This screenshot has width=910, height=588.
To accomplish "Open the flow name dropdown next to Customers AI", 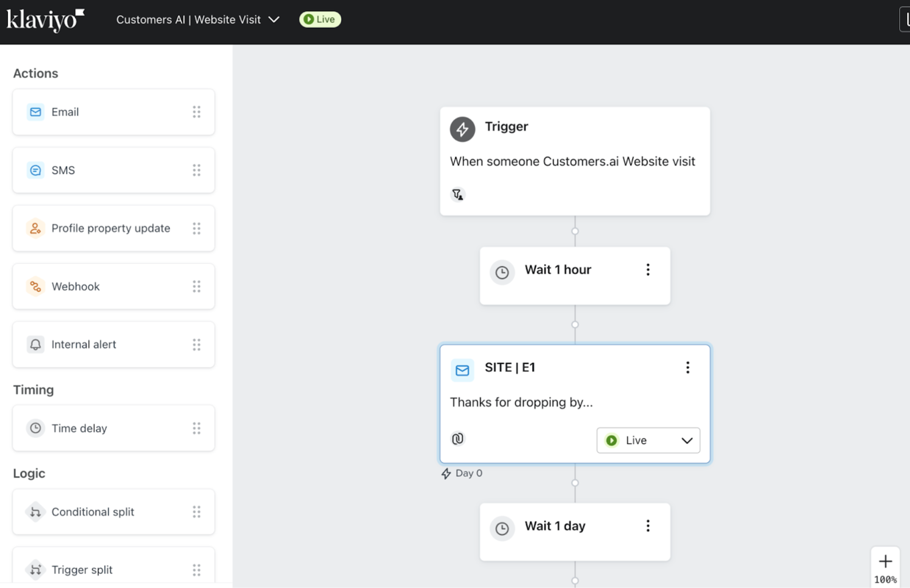I will [x=273, y=20].
